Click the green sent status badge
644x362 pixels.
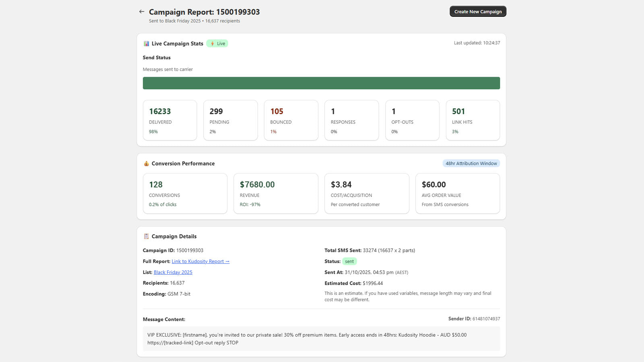tap(349, 261)
